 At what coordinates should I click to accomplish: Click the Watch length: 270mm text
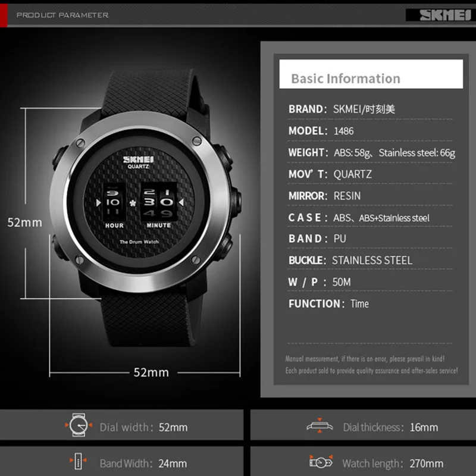[393, 464]
